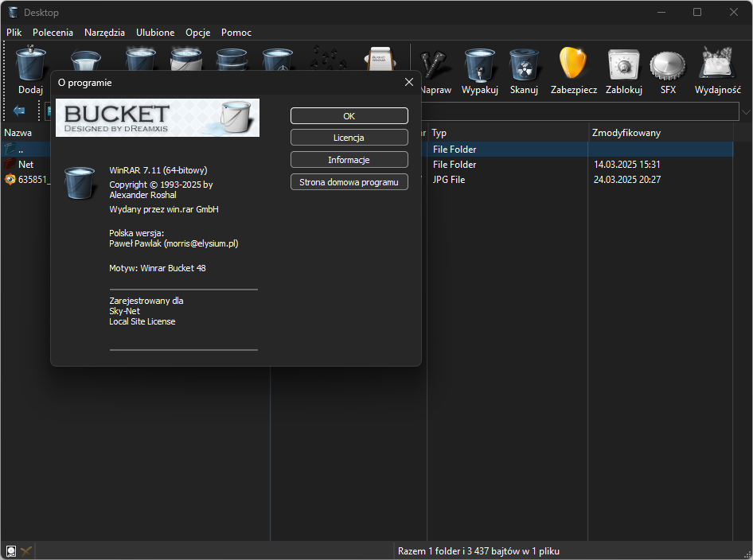Click the Motyw: Winrar Bucket 48 text

[158, 268]
